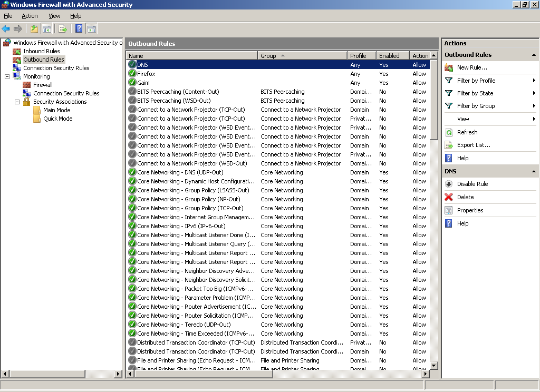540x392 pixels.
Task: Select Core Networking - Group Policy (TCP-Out) rule
Action: (278, 208)
